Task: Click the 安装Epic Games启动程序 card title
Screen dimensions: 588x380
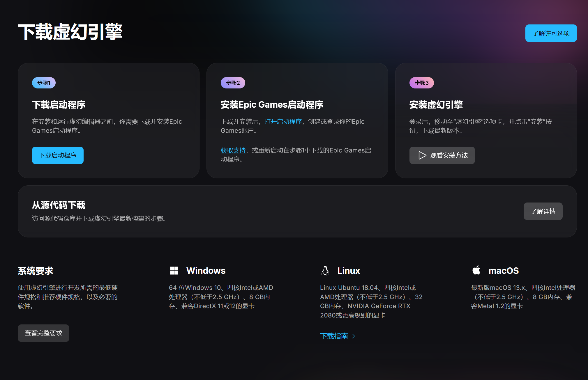Action: tap(272, 105)
